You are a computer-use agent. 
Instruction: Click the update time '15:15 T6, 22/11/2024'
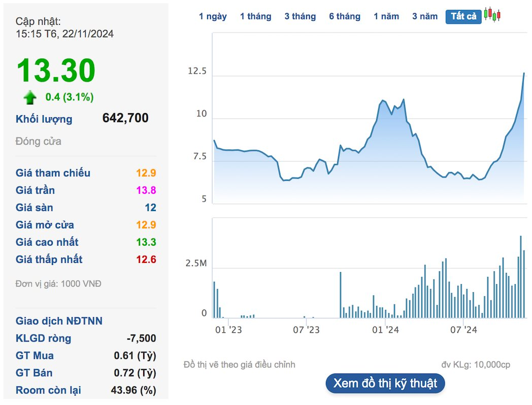[64, 33]
